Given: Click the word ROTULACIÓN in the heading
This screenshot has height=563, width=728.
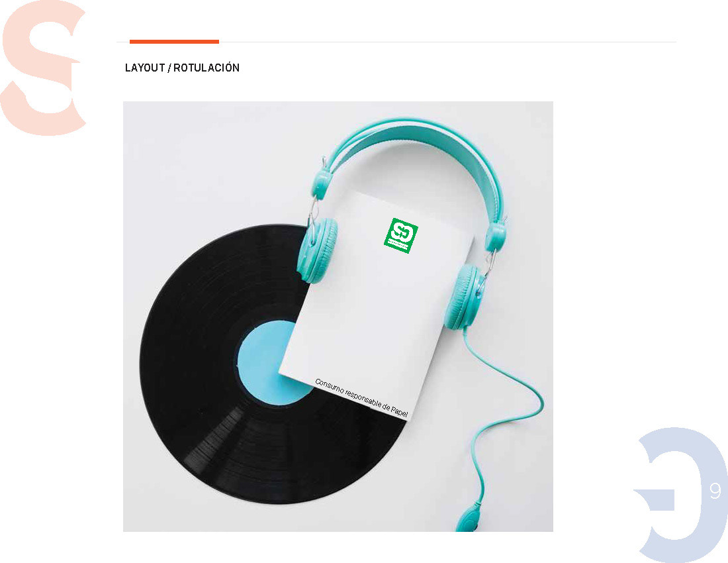Looking at the screenshot, I should 206,68.
